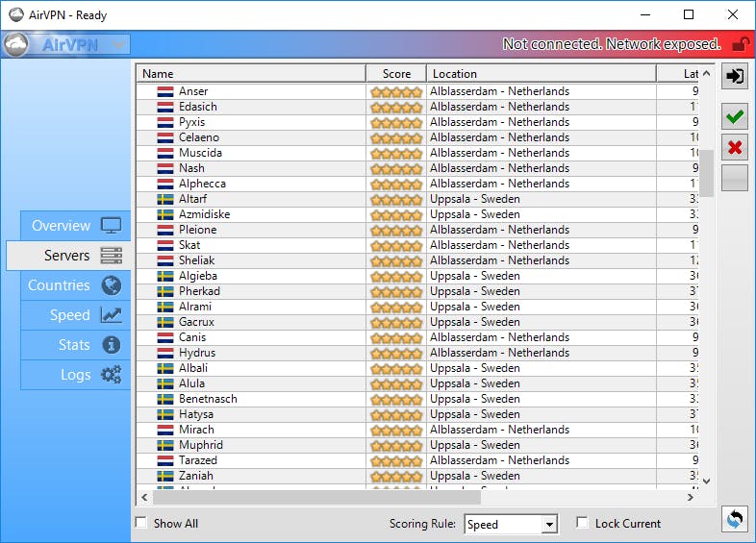Click the Stats info icon
756x543 pixels.
112,345
